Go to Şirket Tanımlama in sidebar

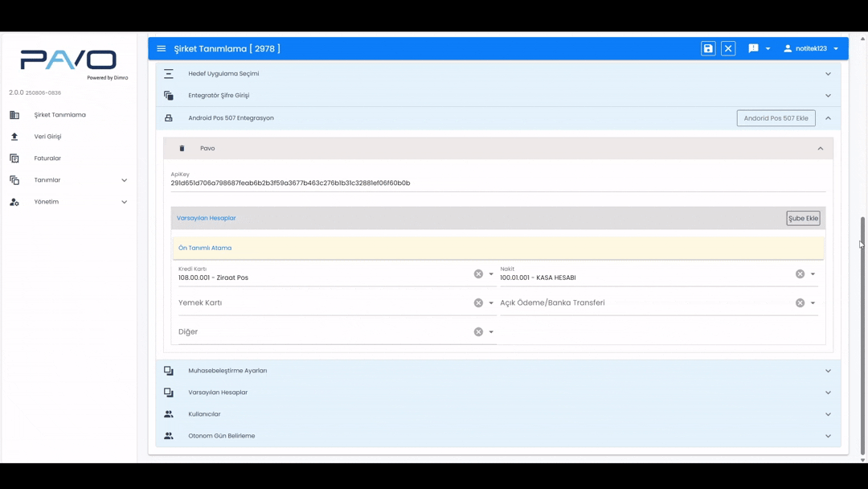(59, 115)
